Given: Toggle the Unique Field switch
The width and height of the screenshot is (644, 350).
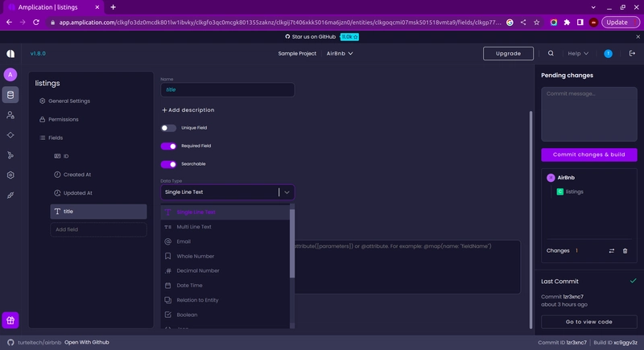Looking at the screenshot, I should (x=168, y=128).
